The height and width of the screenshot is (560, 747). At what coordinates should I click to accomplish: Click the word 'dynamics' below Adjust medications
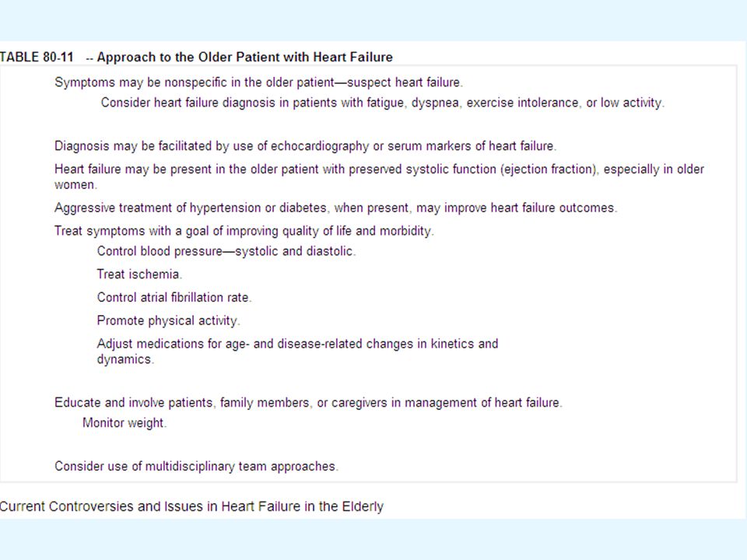125,359
